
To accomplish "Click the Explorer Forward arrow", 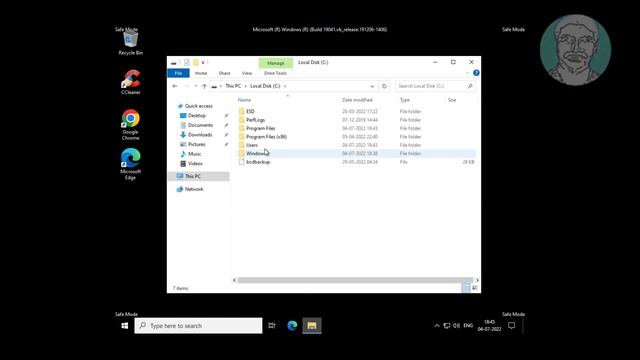I will pyautogui.click(x=187, y=86).
